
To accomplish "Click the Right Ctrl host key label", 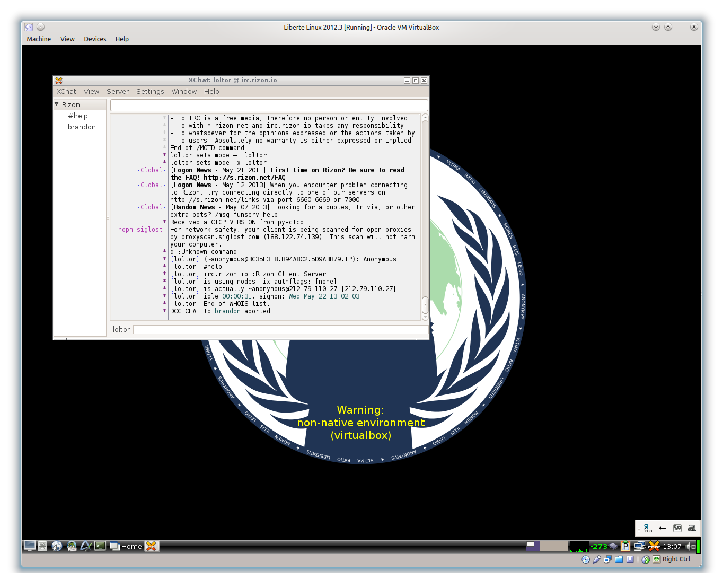I will (676, 559).
